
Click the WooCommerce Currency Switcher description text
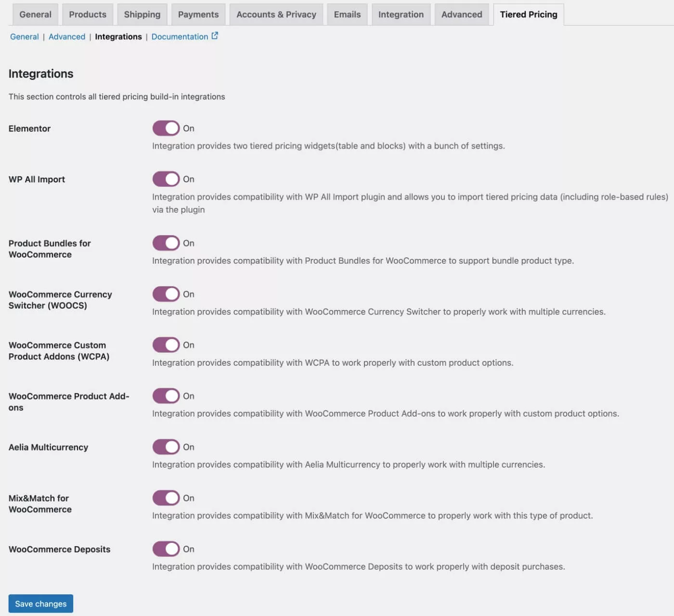coord(379,311)
